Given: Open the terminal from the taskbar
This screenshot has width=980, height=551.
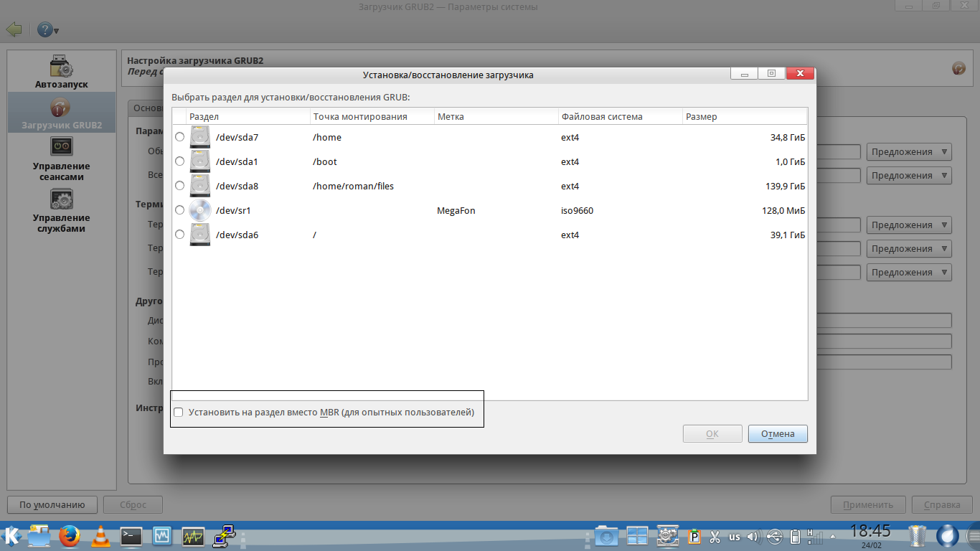Looking at the screenshot, I should 132,535.
